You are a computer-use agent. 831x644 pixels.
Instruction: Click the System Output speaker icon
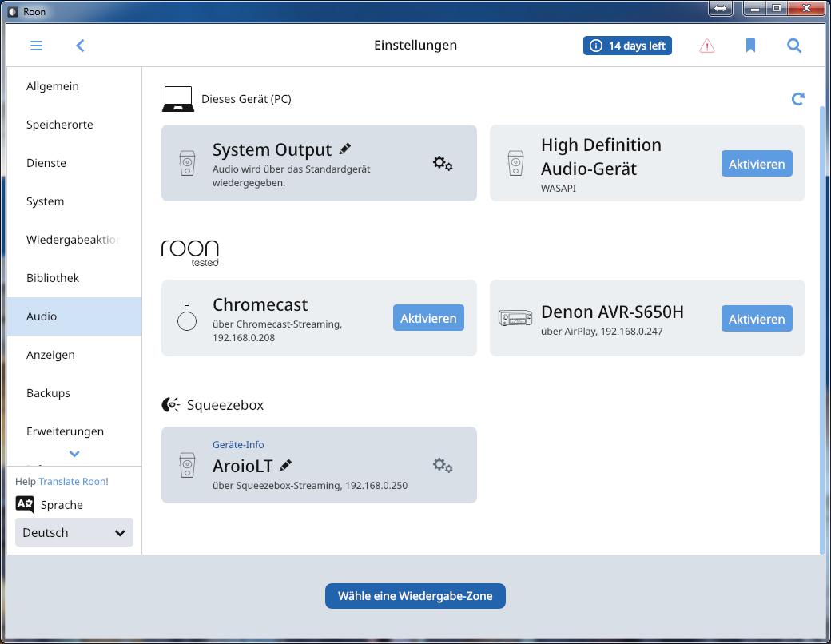click(187, 163)
